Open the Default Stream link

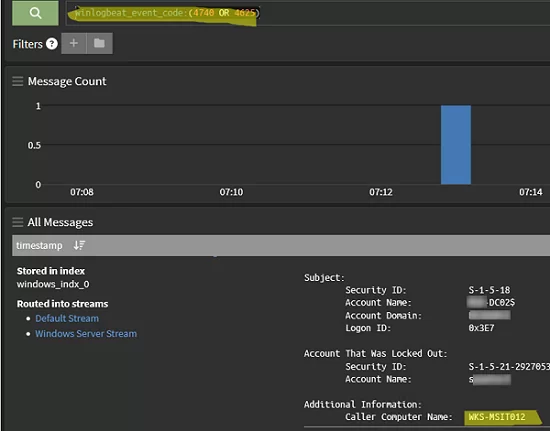pyautogui.click(x=67, y=318)
